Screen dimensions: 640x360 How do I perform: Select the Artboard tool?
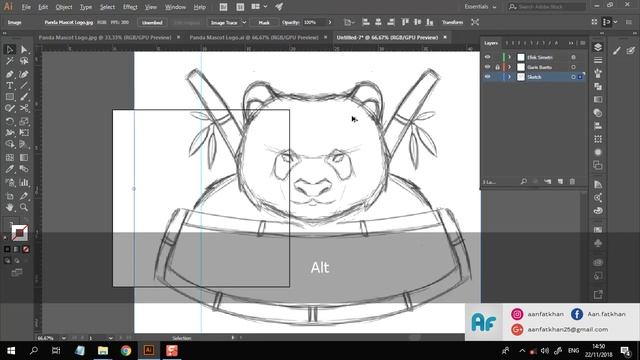click(10, 196)
